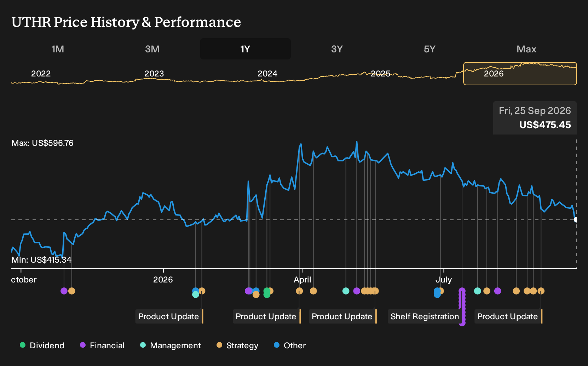
Task: Switch to the 3Y time range tab
Action: pos(337,49)
